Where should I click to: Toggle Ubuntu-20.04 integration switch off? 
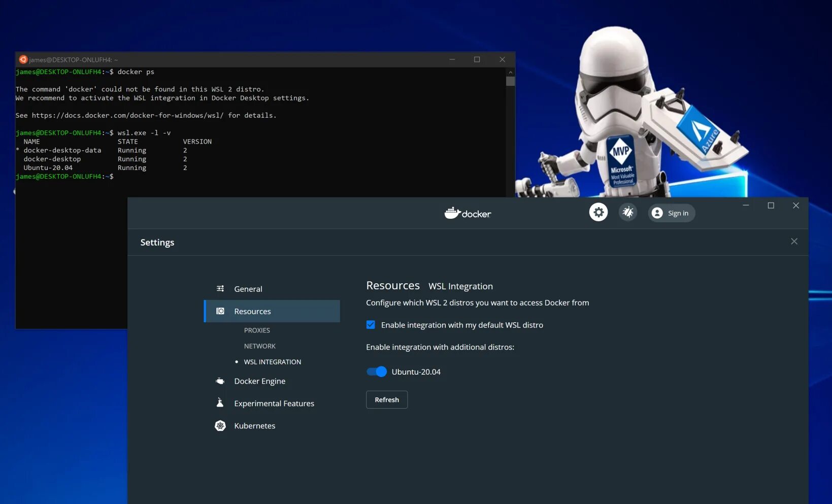point(377,372)
